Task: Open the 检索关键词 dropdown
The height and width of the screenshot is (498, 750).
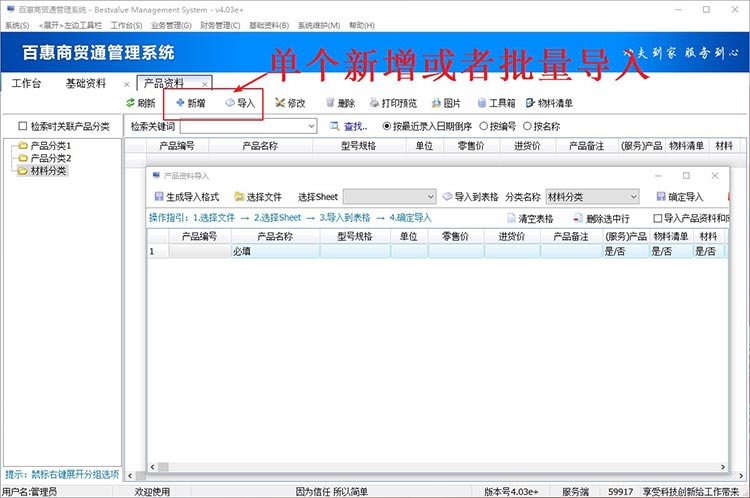Action: [x=311, y=126]
